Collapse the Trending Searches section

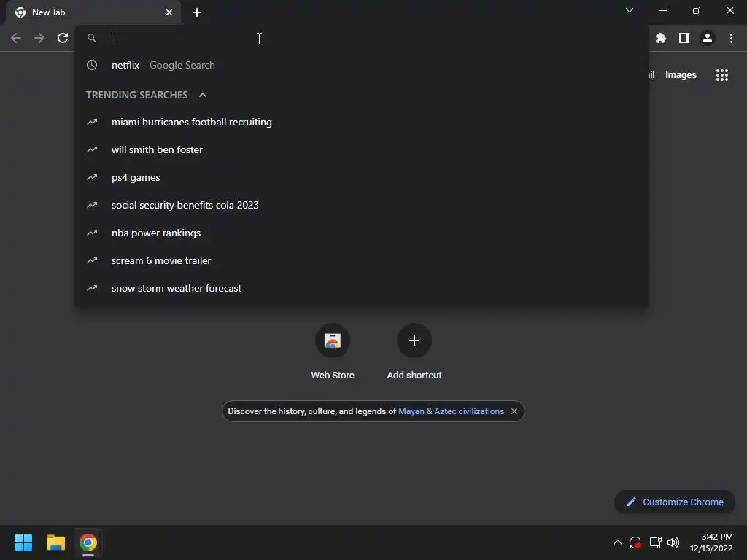(x=203, y=95)
